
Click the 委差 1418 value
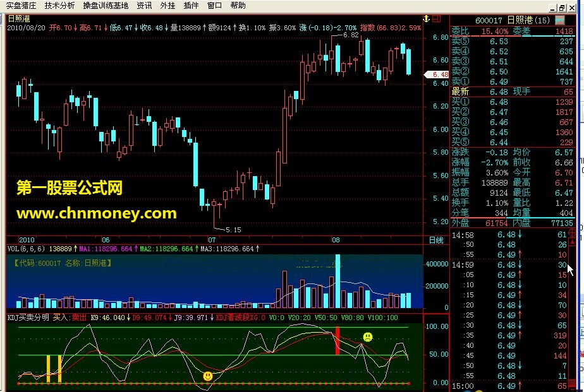tap(564, 31)
